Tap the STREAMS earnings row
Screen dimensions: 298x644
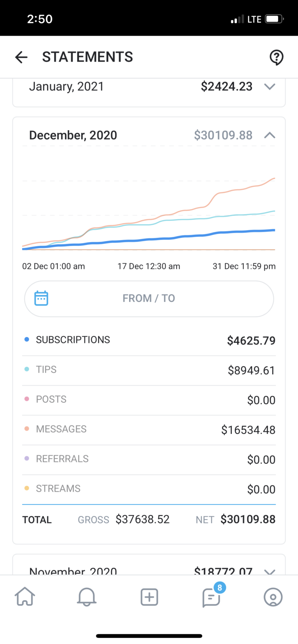[x=149, y=489]
